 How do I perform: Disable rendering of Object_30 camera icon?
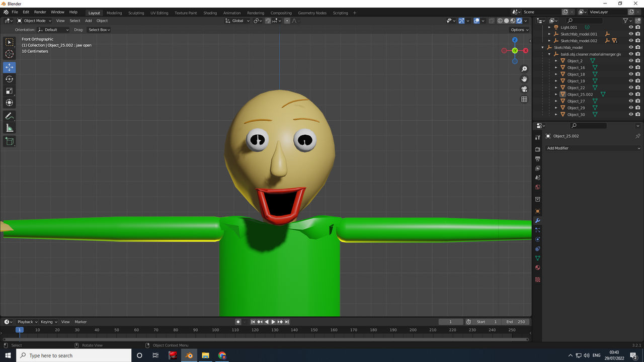click(638, 115)
